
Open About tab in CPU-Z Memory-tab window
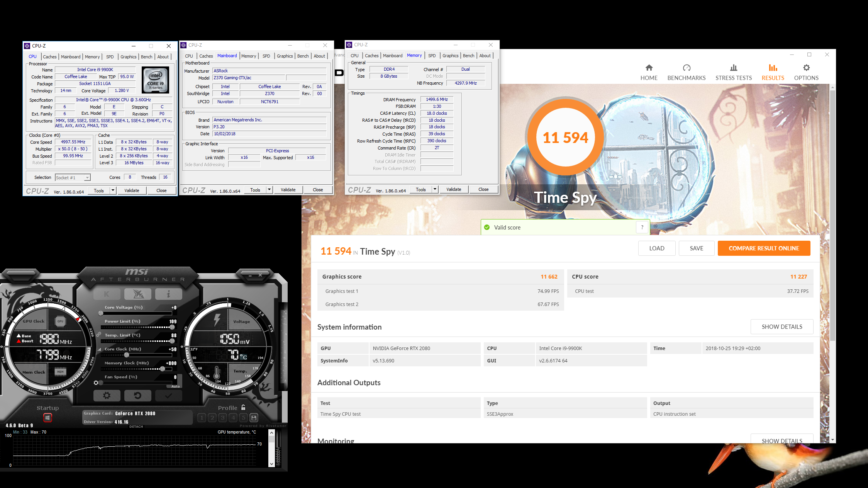(485, 56)
